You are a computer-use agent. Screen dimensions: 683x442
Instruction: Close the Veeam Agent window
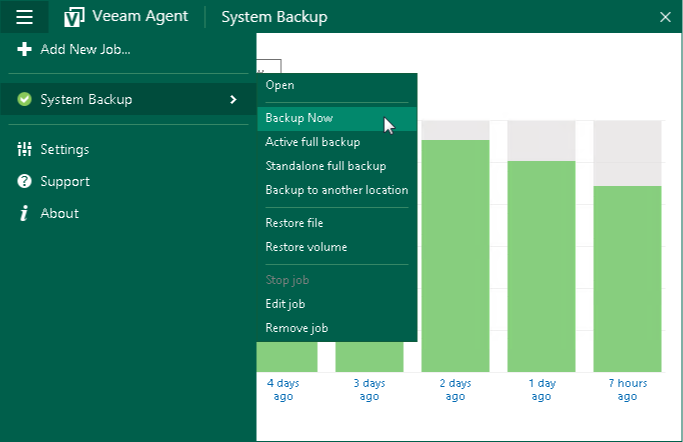665,17
